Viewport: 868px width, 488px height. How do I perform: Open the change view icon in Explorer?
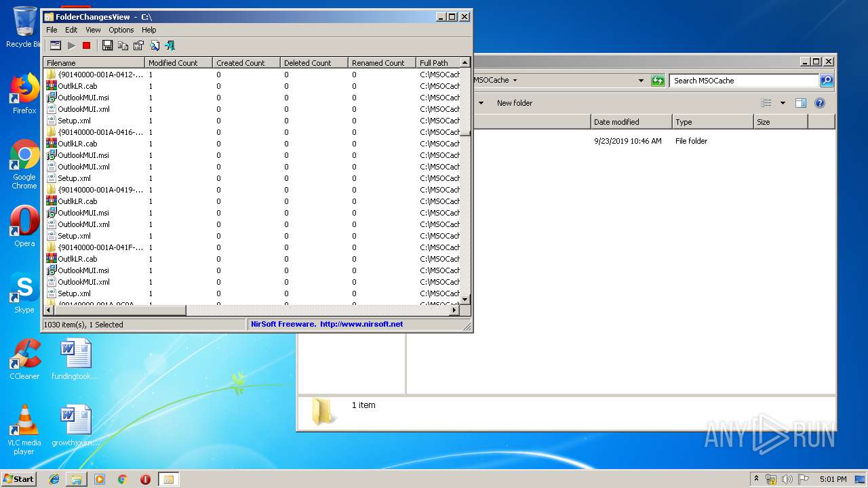(x=766, y=103)
